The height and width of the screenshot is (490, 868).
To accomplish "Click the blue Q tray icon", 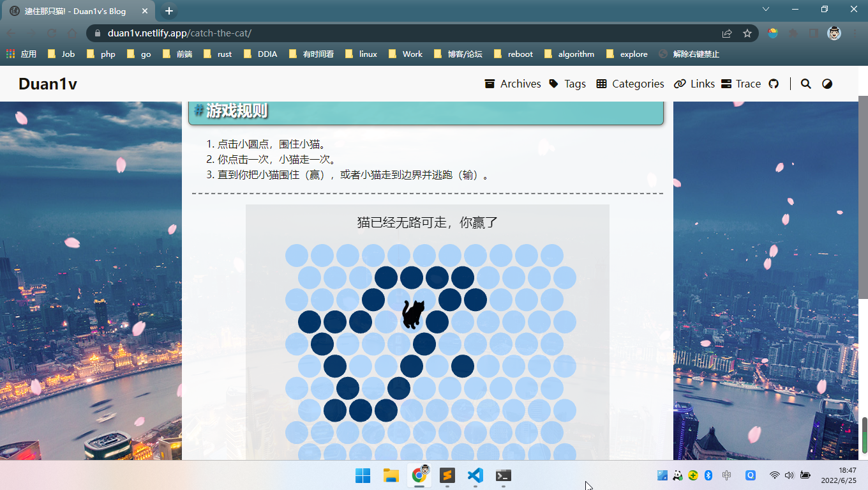I will pos(751,475).
